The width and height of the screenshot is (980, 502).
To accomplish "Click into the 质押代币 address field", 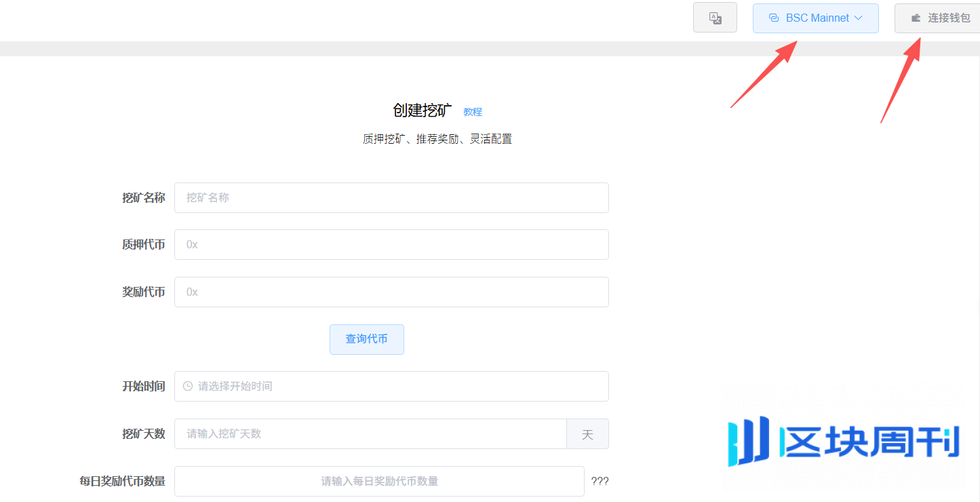I will coord(391,244).
